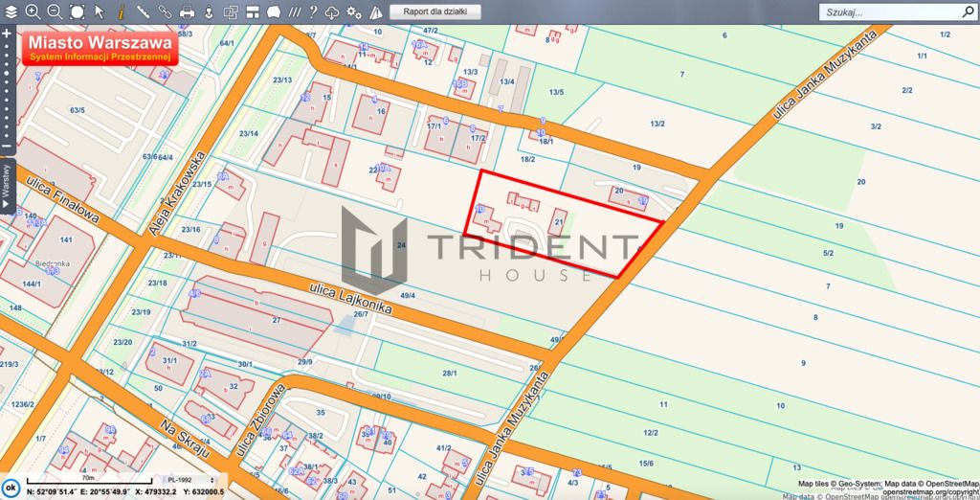The height and width of the screenshot is (500, 980).
Task: Click parcel number 18/2
Action: [x=527, y=160]
